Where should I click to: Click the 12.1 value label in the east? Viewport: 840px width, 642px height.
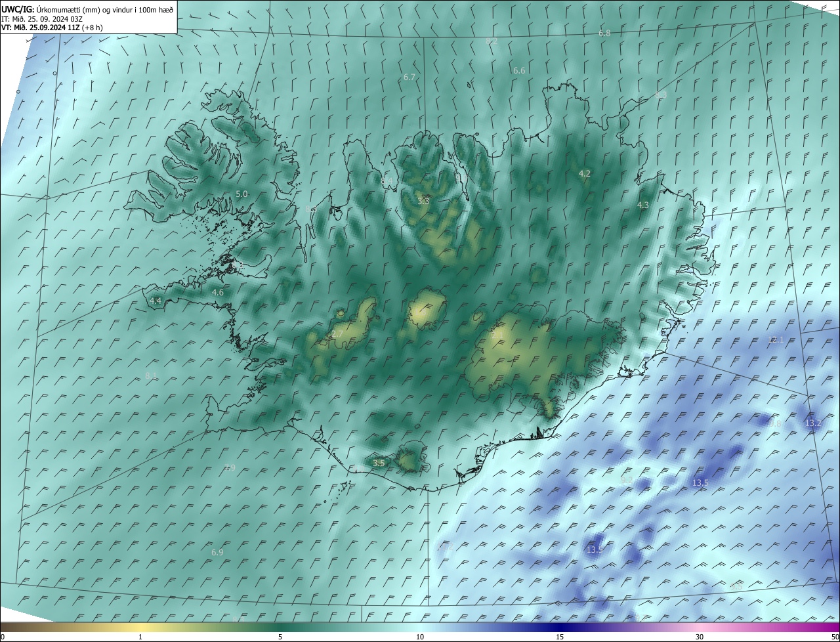coord(776,340)
